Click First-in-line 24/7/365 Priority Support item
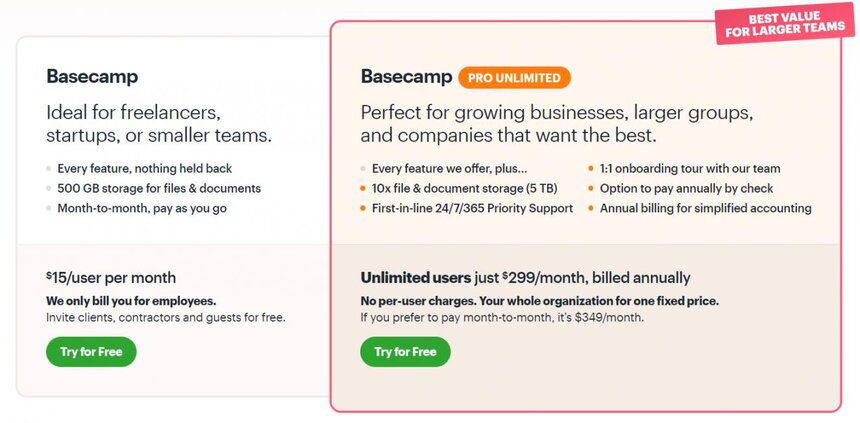Image resolution: width=860 pixels, height=423 pixels. click(472, 208)
